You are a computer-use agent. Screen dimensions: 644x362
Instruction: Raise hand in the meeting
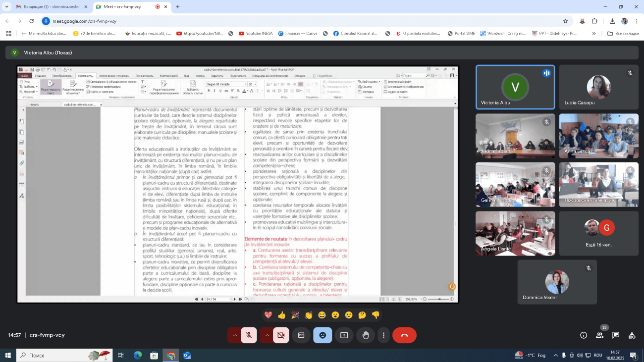(366, 335)
